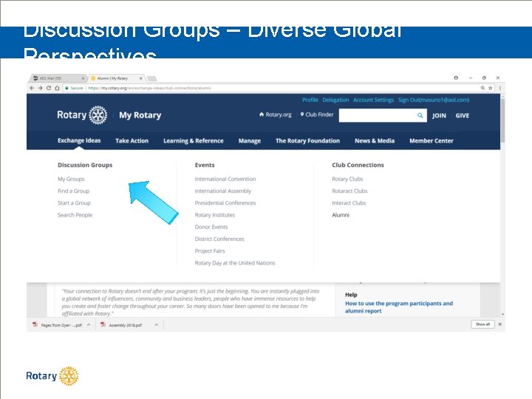Image resolution: width=532 pixels, height=399 pixels.
Task: Click the JOIN button
Action: [x=439, y=116]
